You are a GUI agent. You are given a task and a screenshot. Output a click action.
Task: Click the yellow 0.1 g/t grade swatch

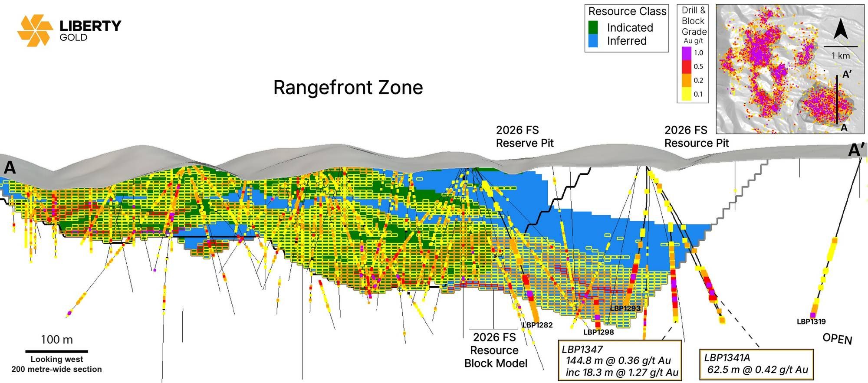(686, 94)
